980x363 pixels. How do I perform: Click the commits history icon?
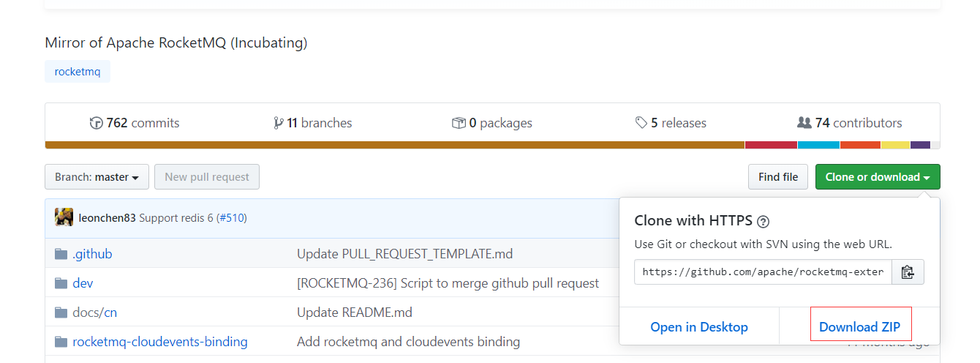click(96, 123)
